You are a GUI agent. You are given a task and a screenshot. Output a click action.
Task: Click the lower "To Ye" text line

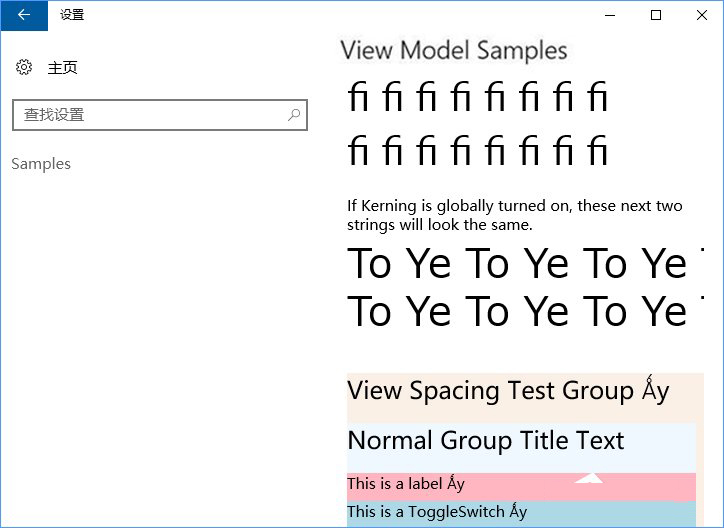click(517, 312)
